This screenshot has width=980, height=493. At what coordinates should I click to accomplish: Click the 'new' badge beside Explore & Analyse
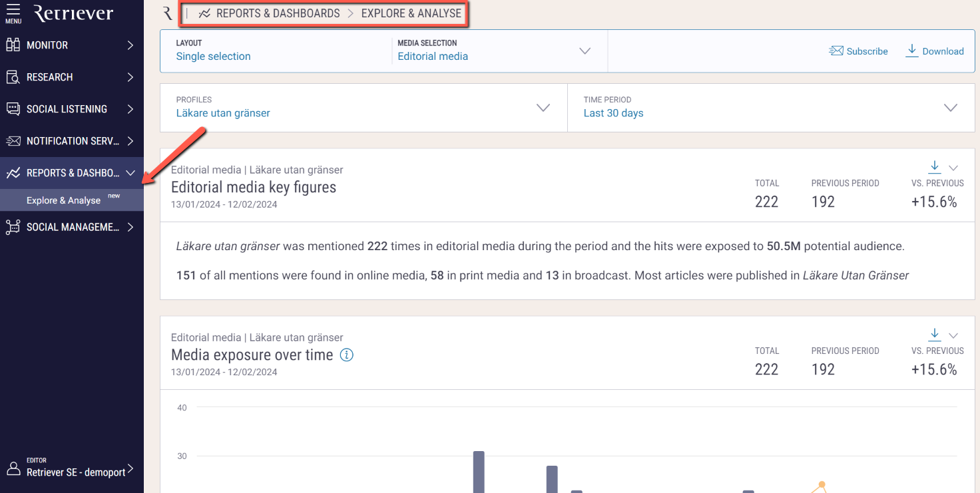pos(114,196)
